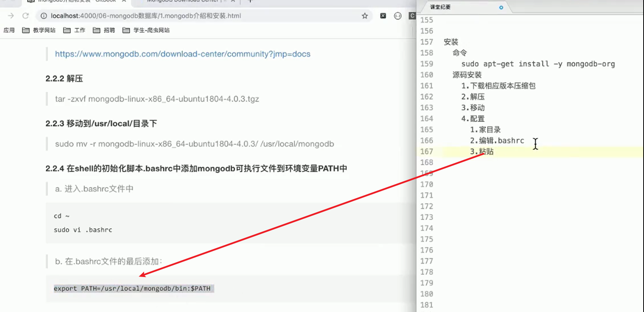Click the tar -zxvf mongodb command text
Viewport: 644px width, 312px height.
tap(157, 99)
